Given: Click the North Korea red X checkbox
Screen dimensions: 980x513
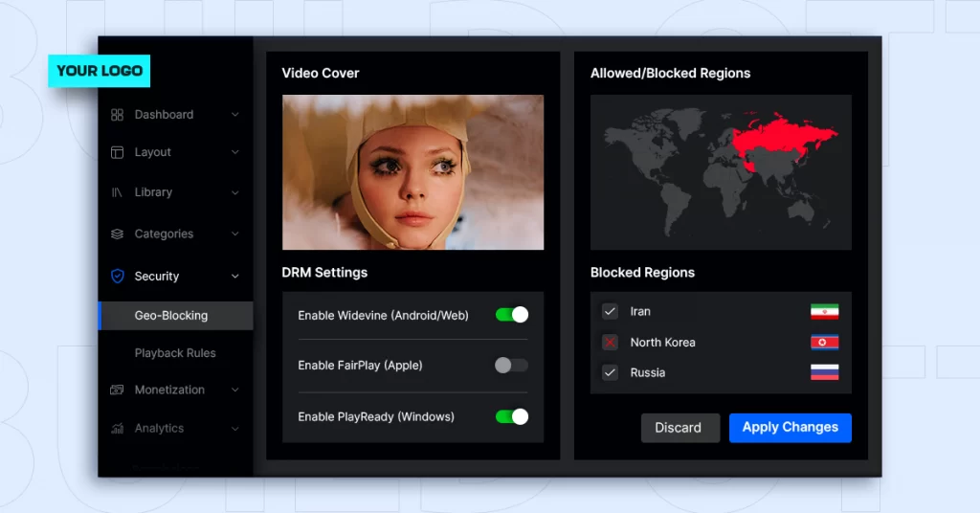Looking at the screenshot, I should (x=610, y=342).
